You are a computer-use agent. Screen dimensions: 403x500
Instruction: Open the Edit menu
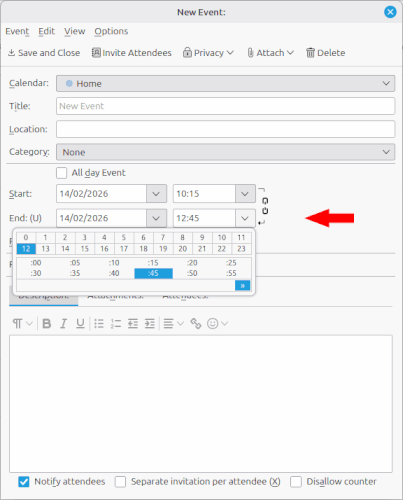point(46,31)
